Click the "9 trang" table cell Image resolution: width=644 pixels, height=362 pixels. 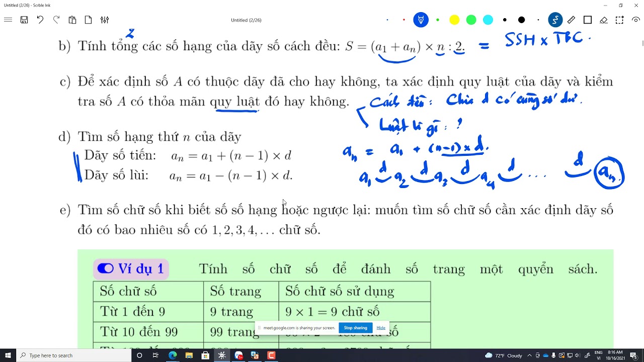pyautogui.click(x=241, y=312)
